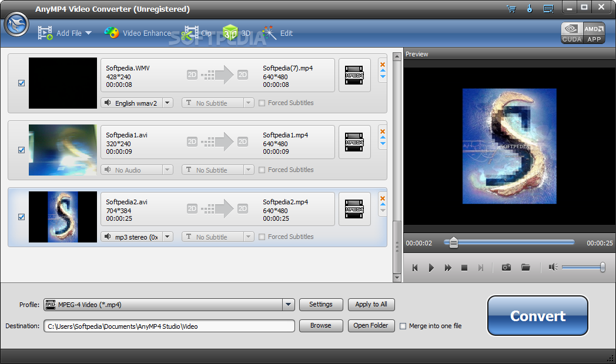Image resolution: width=616 pixels, height=364 pixels.
Task: Open profile Settings
Action: 321,304
